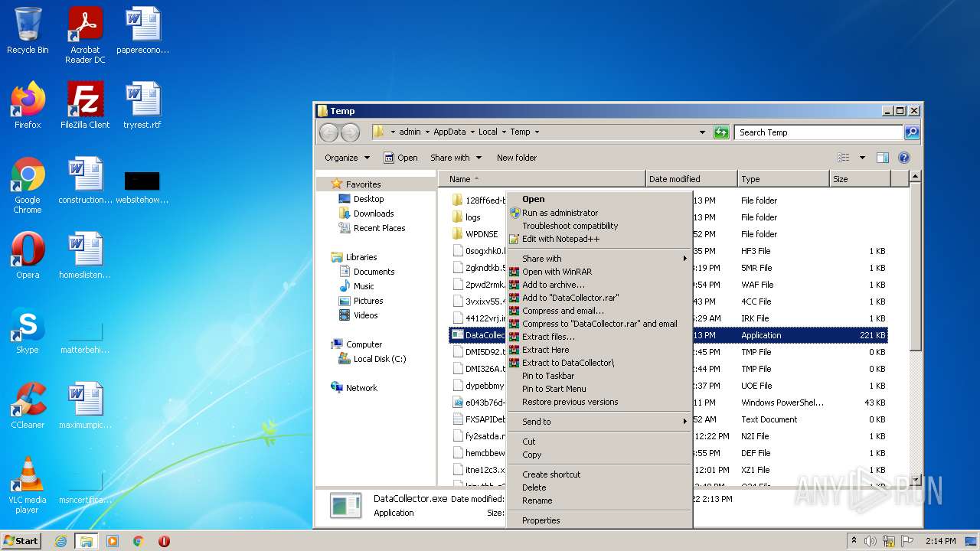Click the Explorer forward arrow
The height and width of the screenshot is (551, 980).
350,132
